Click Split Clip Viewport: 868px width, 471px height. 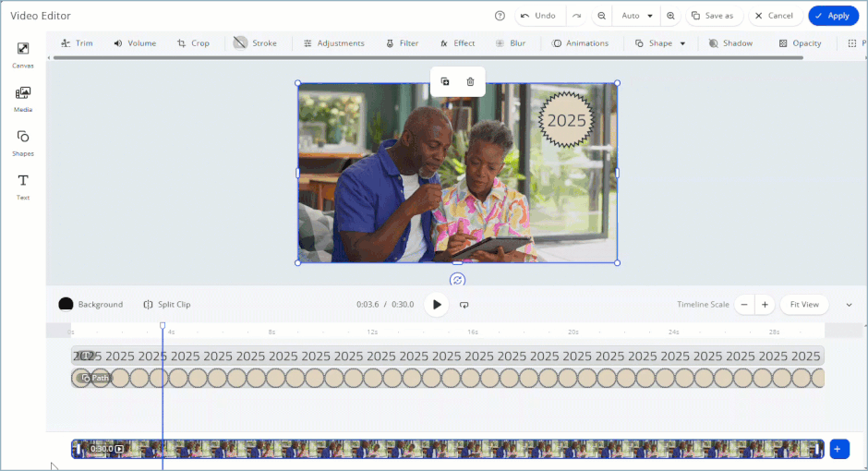point(167,305)
